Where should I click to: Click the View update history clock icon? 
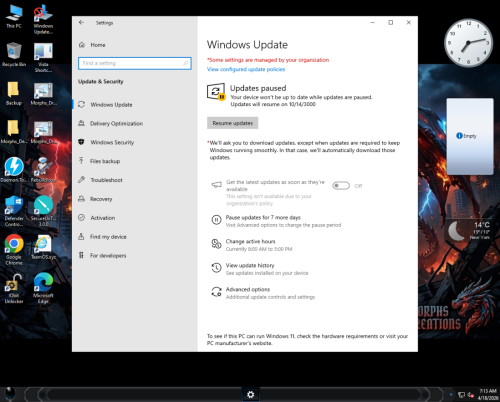point(216,268)
